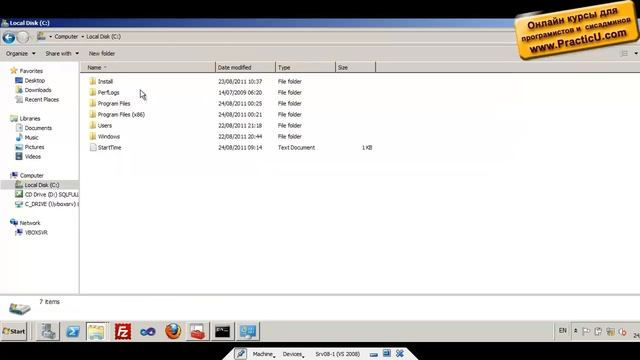This screenshot has width=640, height=360.
Task: Click Local Disk (C:) in address bar
Action: 103,37
